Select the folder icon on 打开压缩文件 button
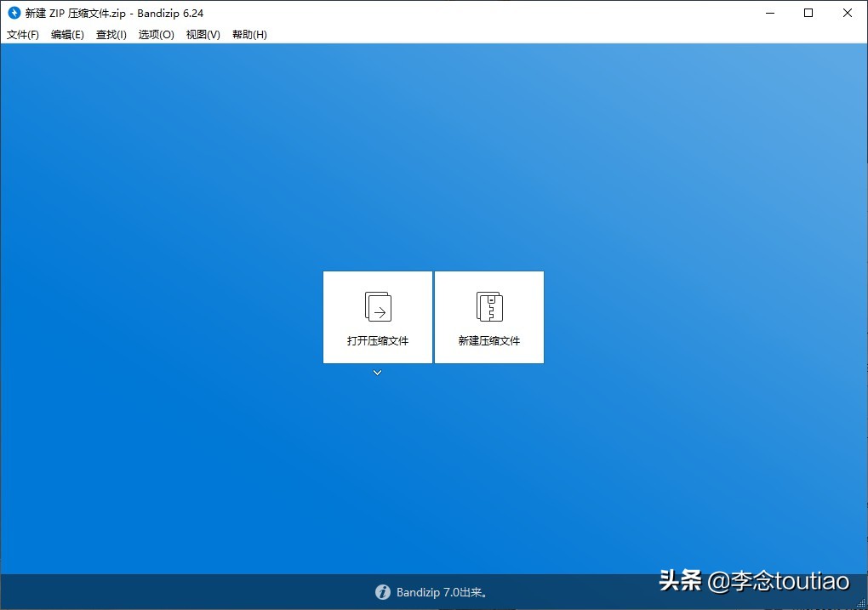The width and height of the screenshot is (868, 610). (377, 305)
